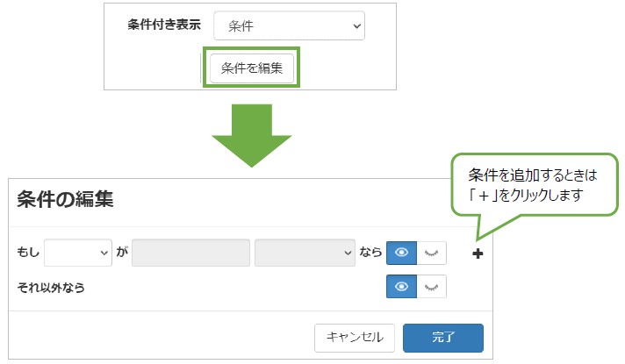Select the open-eye show icon in the なら row
Image resolution: width=625 pixels, height=364 pixels.
pyautogui.click(x=401, y=253)
